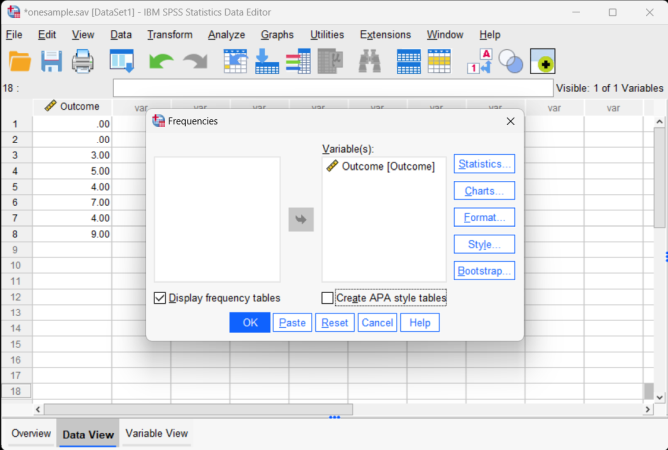Screen dimensions: 668x450
Task: Select the cell with value 5.00
Action: click(72, 171)
